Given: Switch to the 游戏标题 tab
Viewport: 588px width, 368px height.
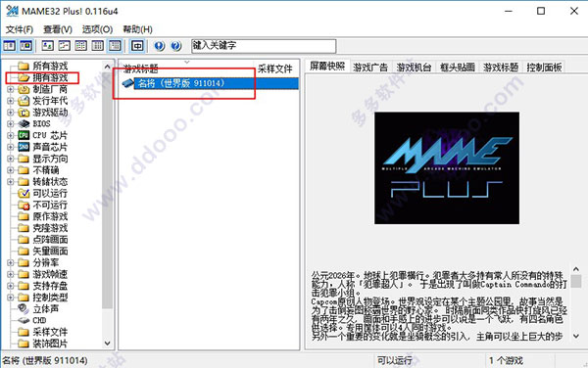Looking at the screenshot, I should click(x=501, y=68).
